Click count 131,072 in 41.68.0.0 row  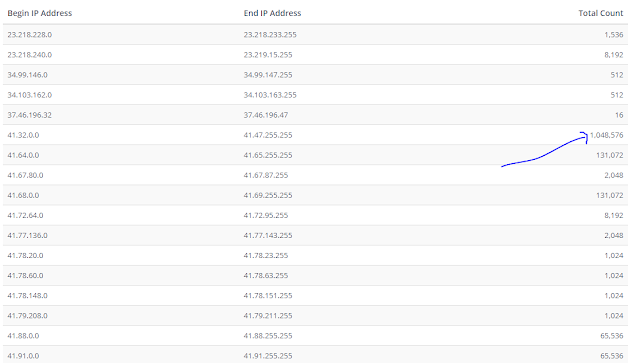click(x=609, y=195)
